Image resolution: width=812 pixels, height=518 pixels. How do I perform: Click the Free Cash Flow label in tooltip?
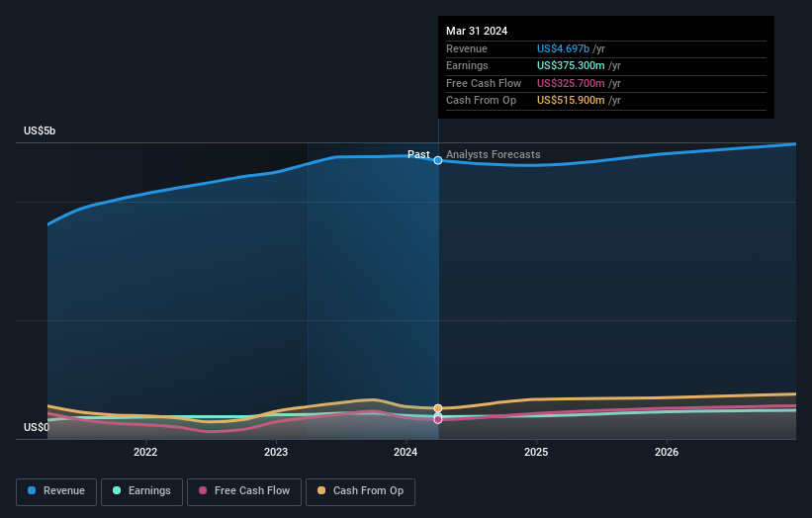coord(484,83)
